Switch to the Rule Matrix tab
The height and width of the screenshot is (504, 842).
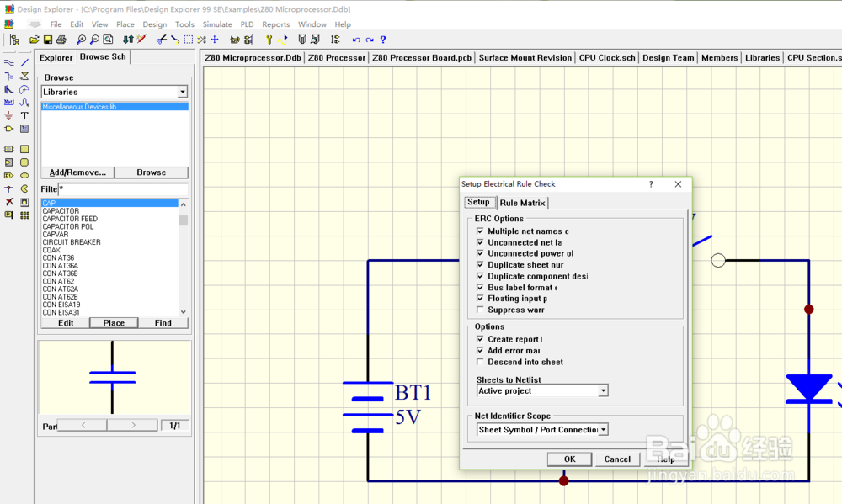click(x=522, y=203)
